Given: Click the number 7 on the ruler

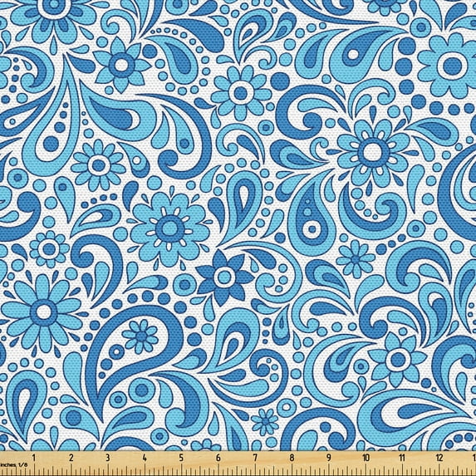Looking at the screenshot, I should pos(255,458).
